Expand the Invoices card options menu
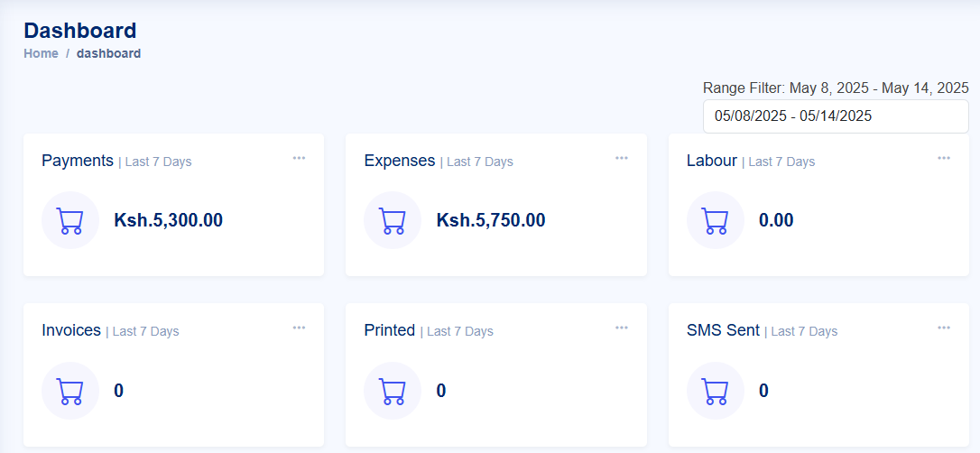 pyautogui.click(x=299, y=328)
